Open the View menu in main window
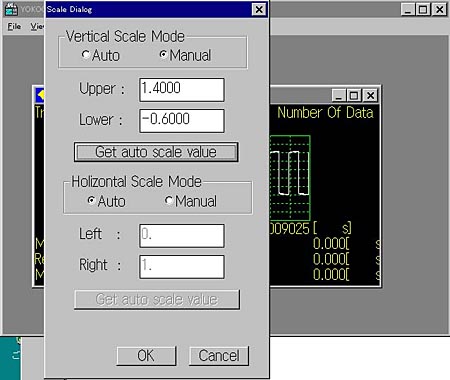The image size is (450, 380). [37, 26]
